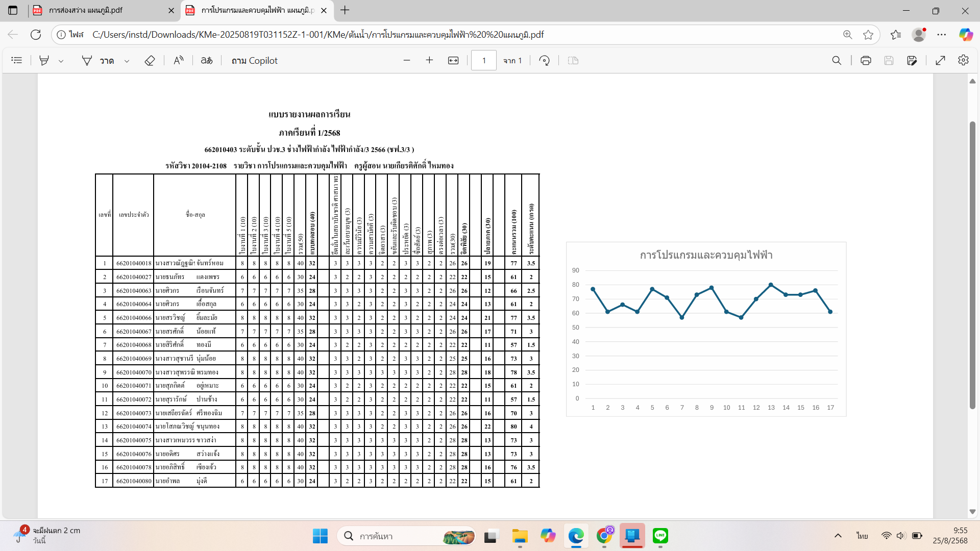Screen dimensions: 980x551
Task: Enter full screen mode
Action: [x=941, y=60]
